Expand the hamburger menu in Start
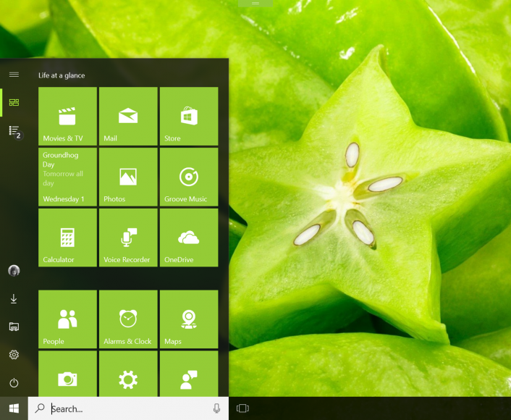Image resolution: width=511 pixels, height=420 pixels. click(14, 75)
